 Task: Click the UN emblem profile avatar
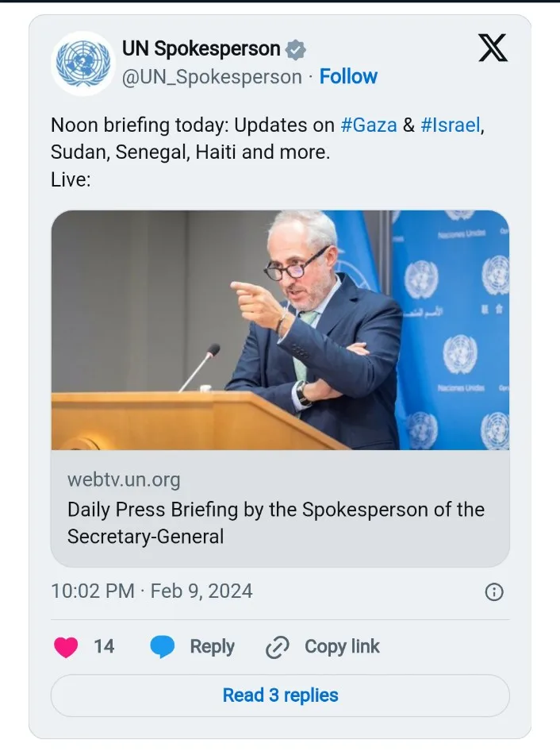click(83, 64)
